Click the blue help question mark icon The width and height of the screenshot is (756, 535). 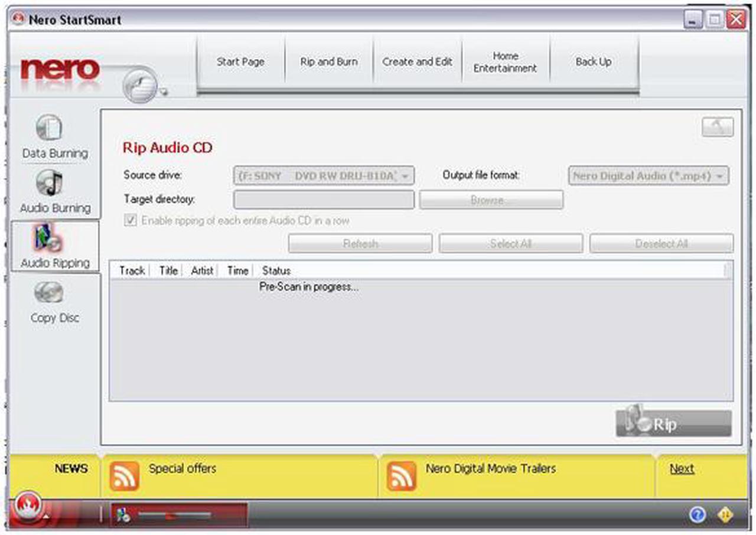(x=698, y=515)
